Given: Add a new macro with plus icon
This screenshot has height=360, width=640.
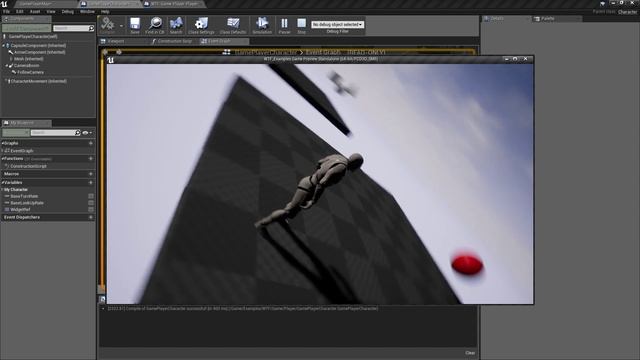Looking at the screenshot, I should 91,174.
